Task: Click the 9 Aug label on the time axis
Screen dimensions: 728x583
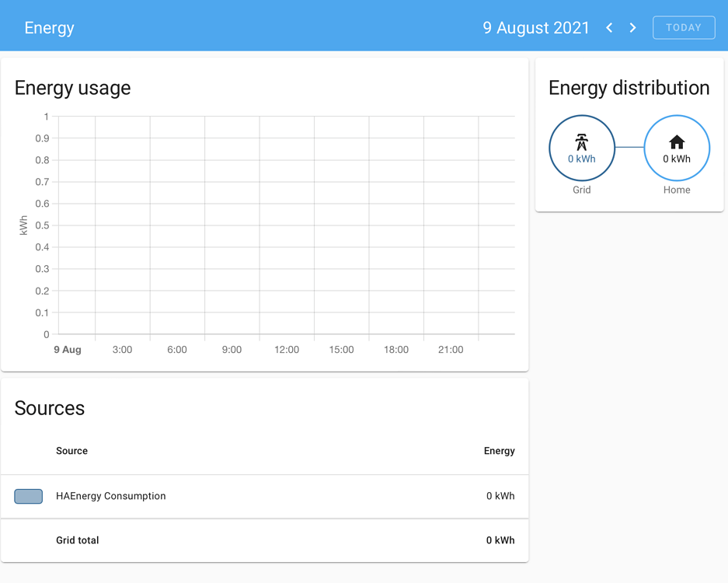Action: (68, 350)
